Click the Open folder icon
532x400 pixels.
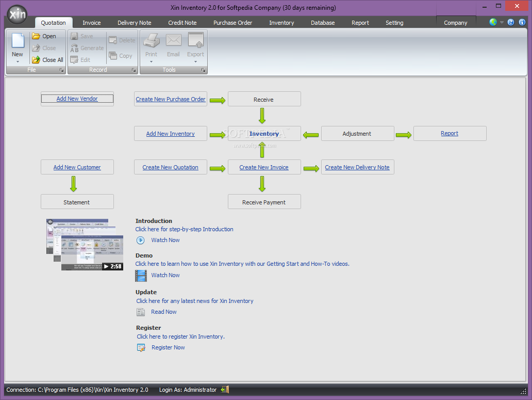pos(36,36)
